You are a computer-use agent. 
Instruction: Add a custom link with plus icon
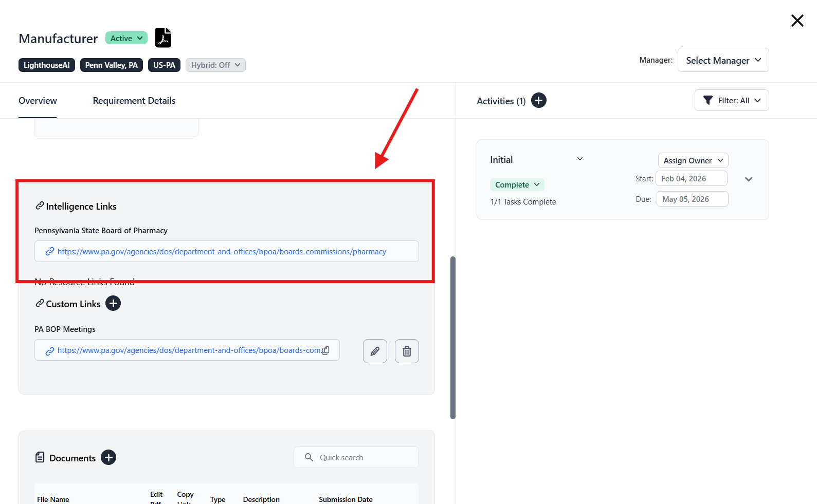tap(113, 304)
